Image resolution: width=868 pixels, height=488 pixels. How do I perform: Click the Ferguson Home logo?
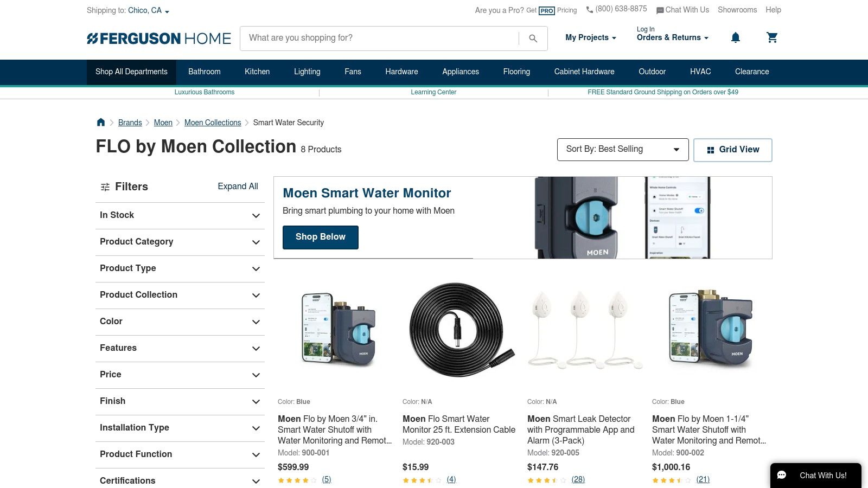click(159, 38)
